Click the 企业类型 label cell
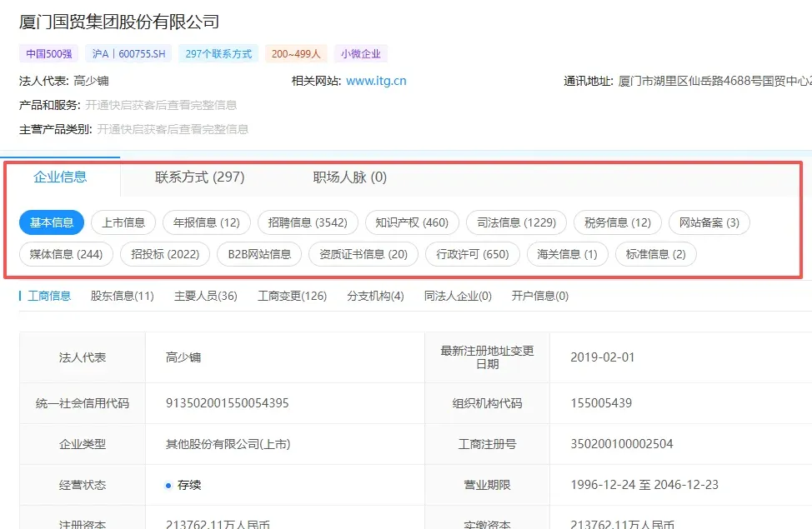The width and height of the screenshot is (812, 529). (83, 444)
